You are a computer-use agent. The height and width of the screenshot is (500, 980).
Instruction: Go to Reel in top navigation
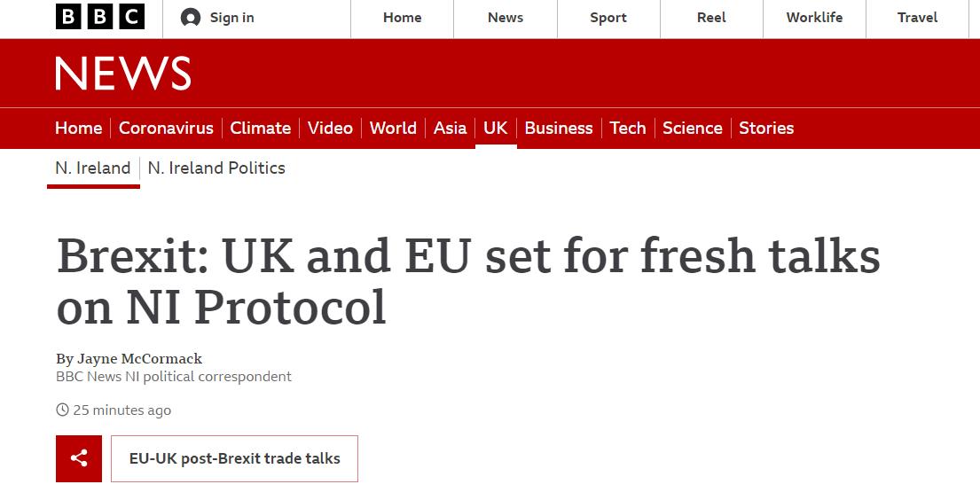coord(711,18)
